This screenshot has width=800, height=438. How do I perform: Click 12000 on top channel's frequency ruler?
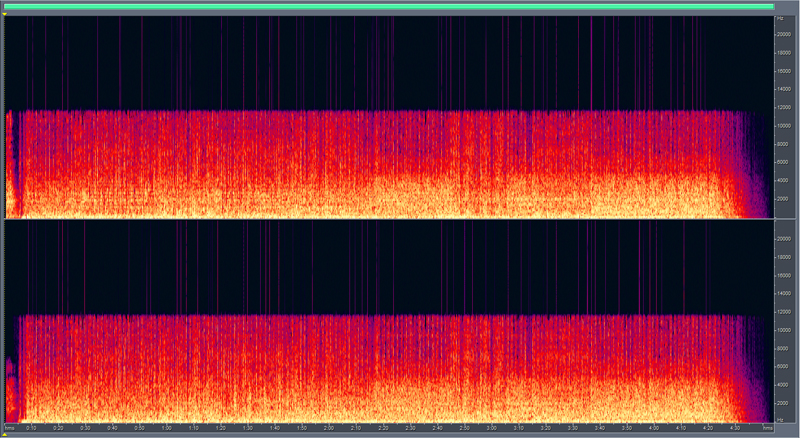point(785,108)
